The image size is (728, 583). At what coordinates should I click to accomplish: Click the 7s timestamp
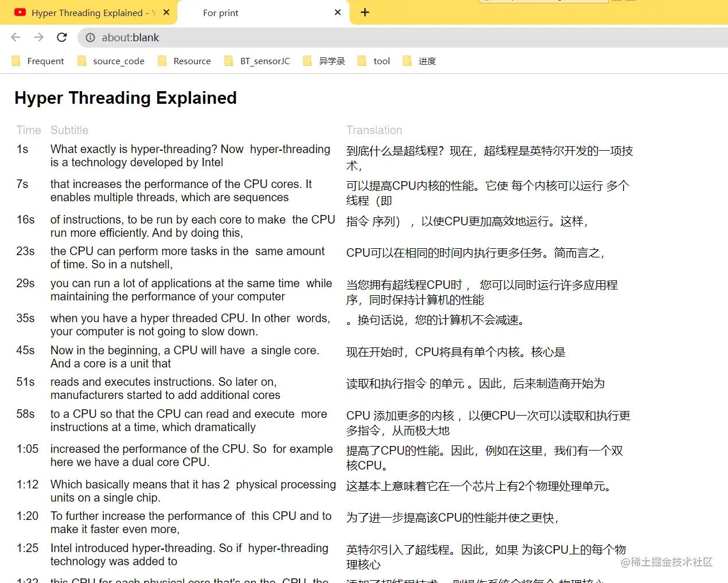[22, 184]
